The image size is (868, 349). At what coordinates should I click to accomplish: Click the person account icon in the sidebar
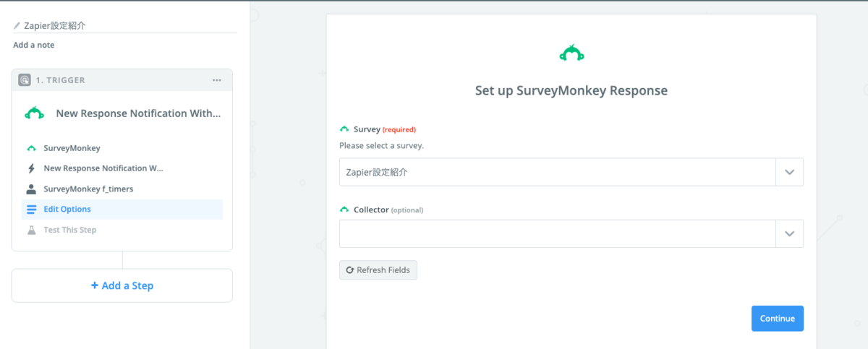tap(31, 189)
